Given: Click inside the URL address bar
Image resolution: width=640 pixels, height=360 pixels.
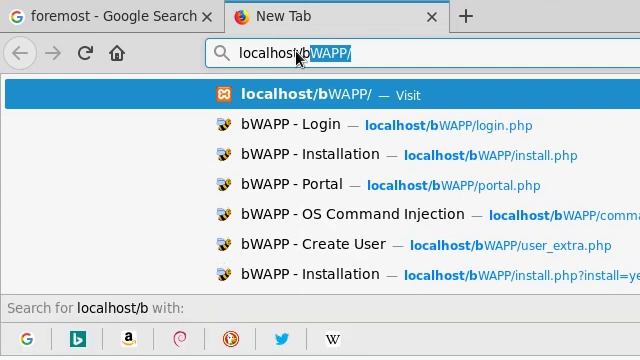Looking at the screenshot, I should (422, 53).
